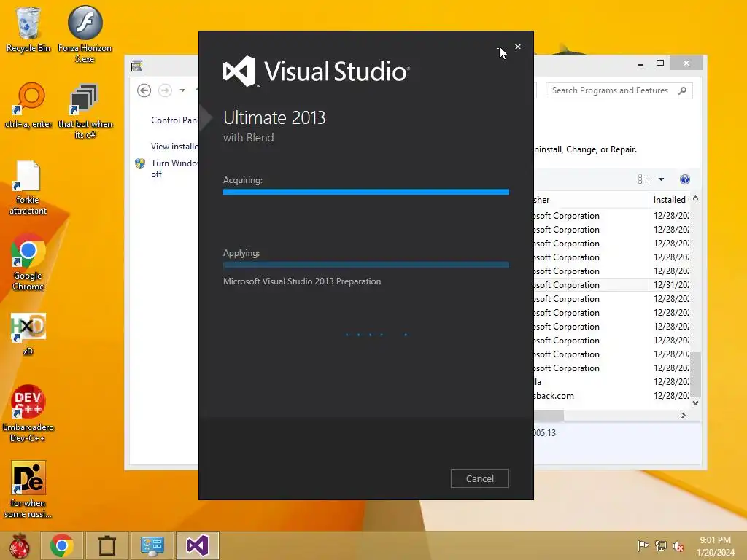This screenshot has width=747, height=560.
Task: Open 'View installed updates' link
Action: click(x=174, y=146)
